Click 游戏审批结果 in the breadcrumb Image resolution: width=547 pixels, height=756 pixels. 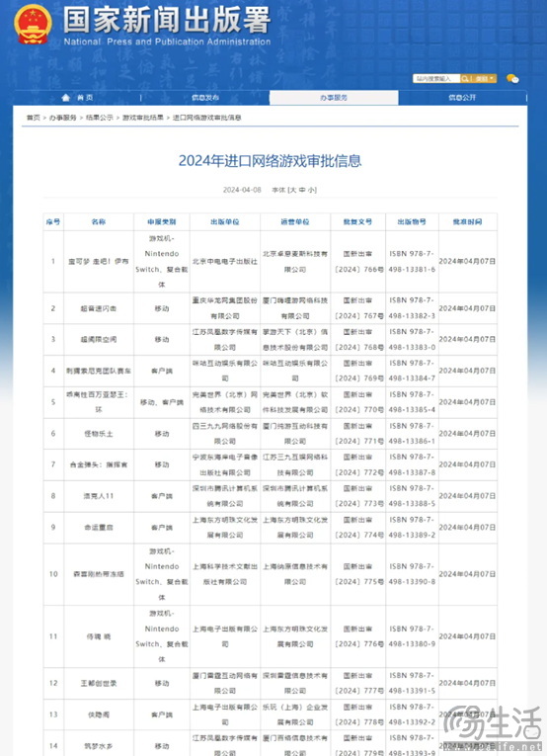tap(143, 118)
